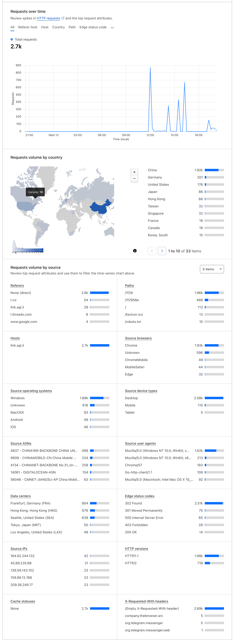Filter by l.threads.com referer

(60, 315)
